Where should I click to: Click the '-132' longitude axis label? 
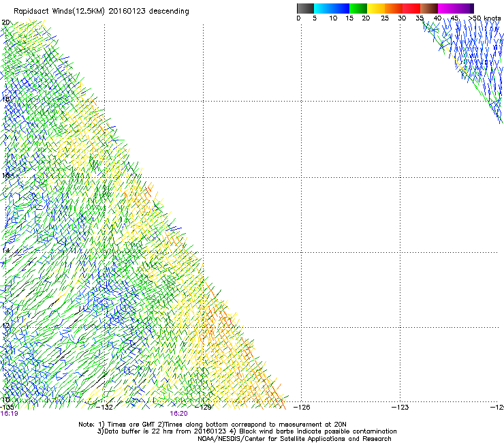105,408
